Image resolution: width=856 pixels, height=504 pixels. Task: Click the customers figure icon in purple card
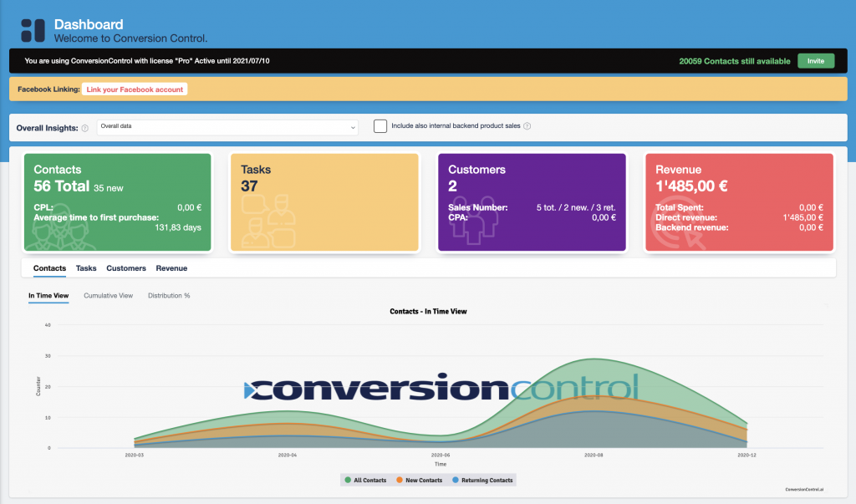click(x=471, y=224)
